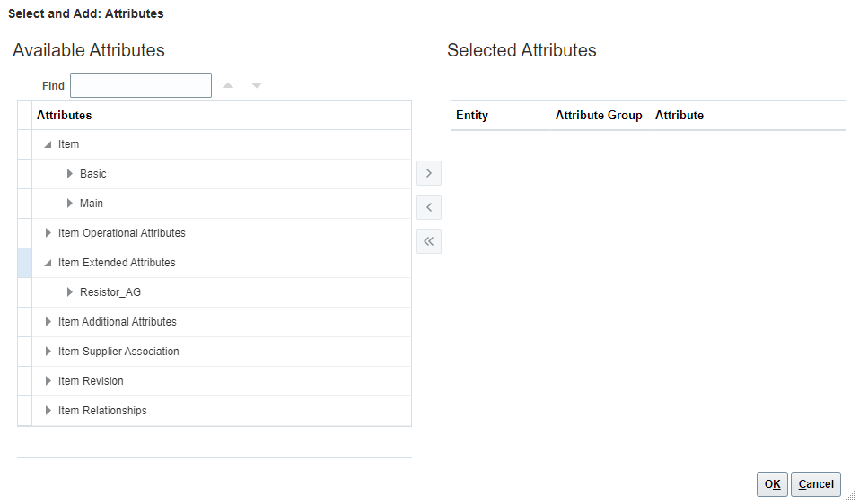This screenshot has width=859, height=504.
Task: Click the Find next down arrow
Action: [257, 86]
